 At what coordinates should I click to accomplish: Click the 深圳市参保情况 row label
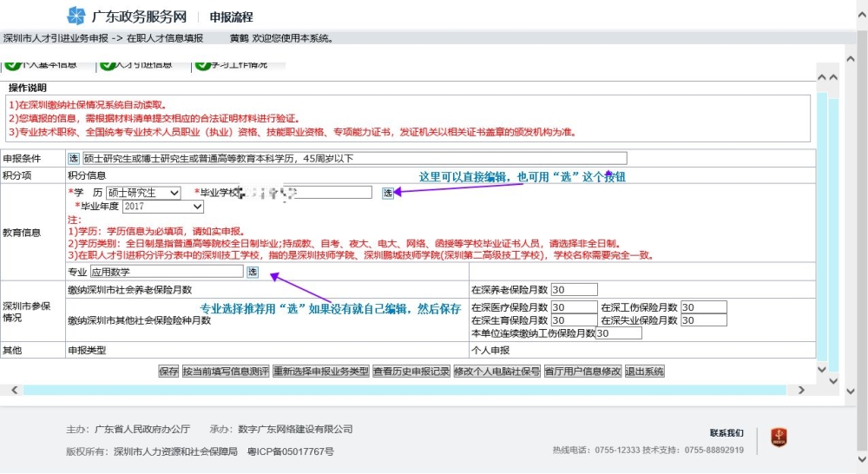[x=27, y=312]
